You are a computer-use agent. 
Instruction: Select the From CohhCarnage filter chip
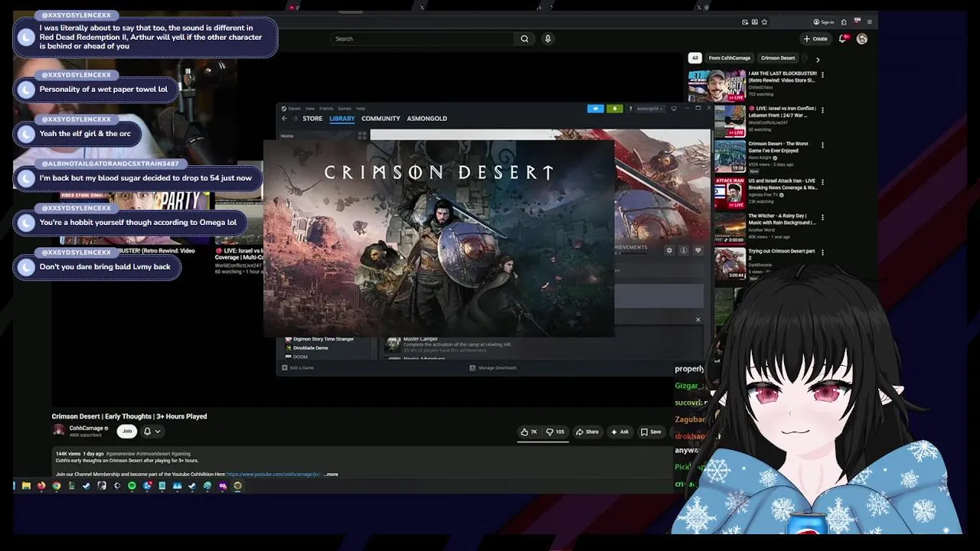pyautogui.click(x=730, y=58)
